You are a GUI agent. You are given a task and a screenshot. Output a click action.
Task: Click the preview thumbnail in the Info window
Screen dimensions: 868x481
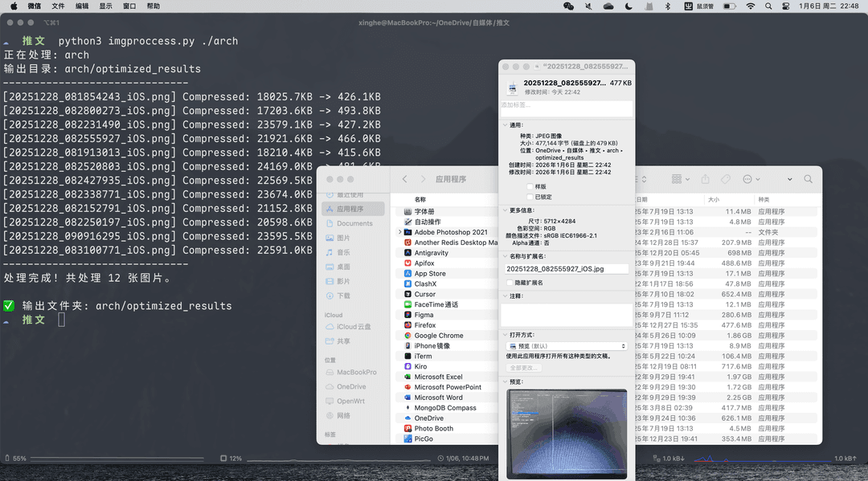[567, 434]
